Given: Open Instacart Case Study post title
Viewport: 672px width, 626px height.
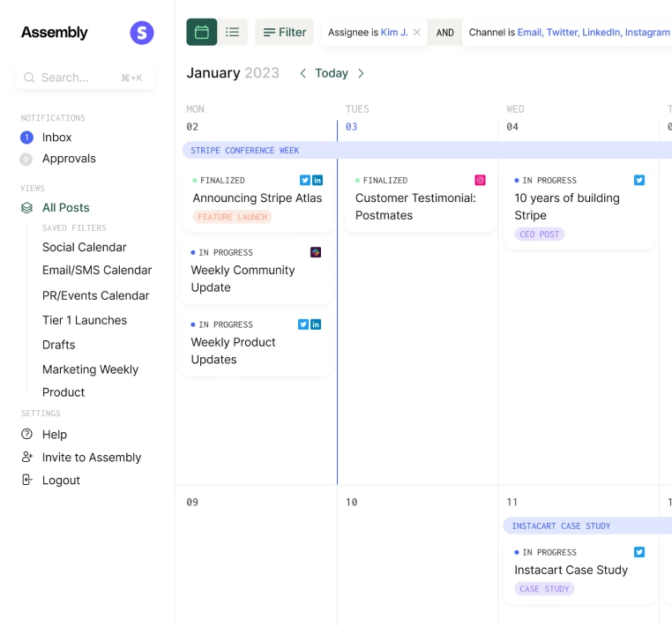Looking at the screenshot, I should [571, 570].
